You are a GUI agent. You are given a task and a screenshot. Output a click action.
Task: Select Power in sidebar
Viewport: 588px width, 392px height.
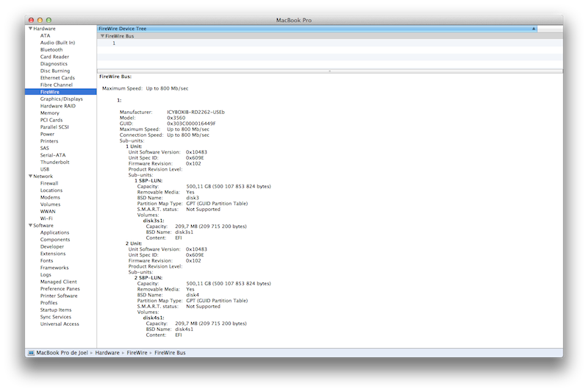pos(47,134)
